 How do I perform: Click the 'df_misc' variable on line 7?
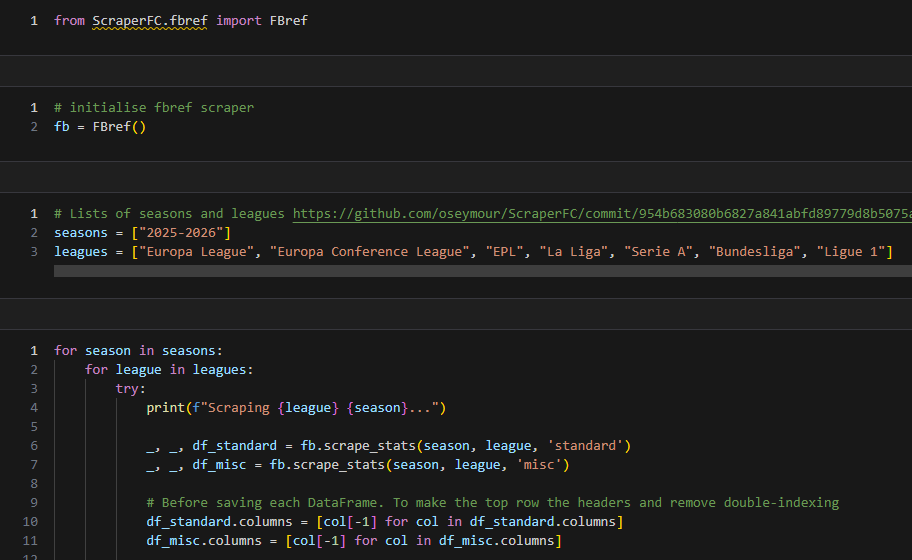click(219, 465)
